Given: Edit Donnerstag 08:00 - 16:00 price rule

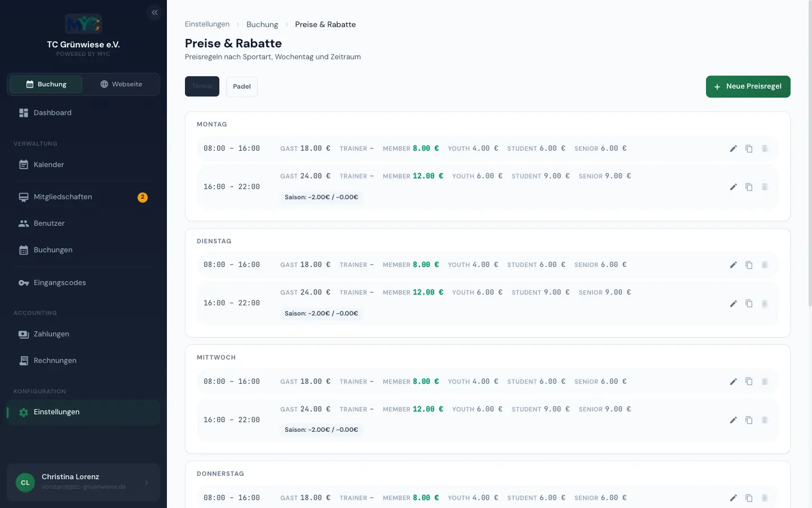Looking at the screenshot, I should point(733,498).
